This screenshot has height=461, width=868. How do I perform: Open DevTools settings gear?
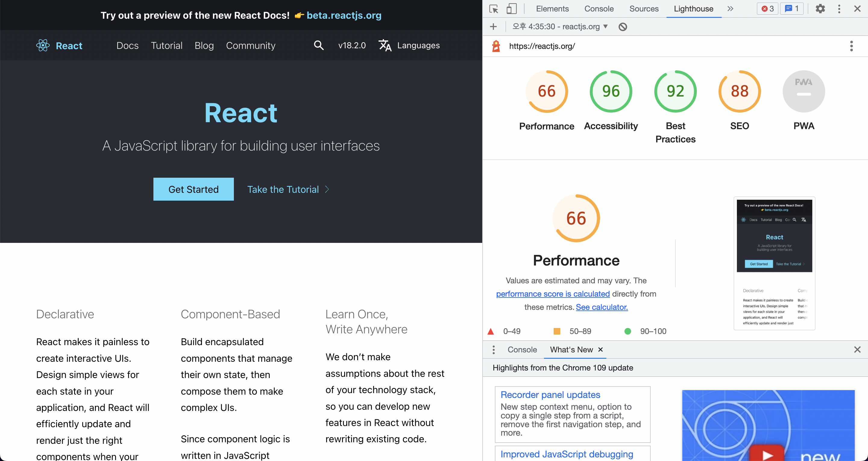tap(820, 9)
